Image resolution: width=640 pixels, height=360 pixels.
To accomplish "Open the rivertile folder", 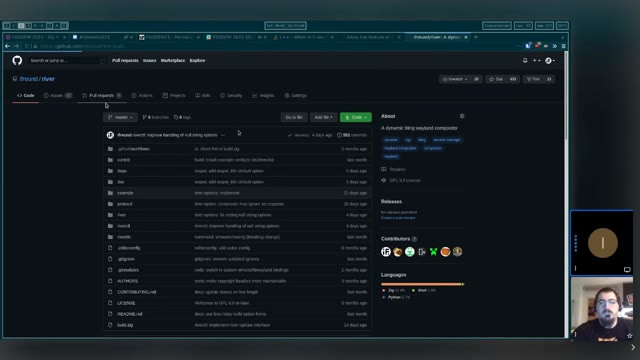I will (x=124, y=237).
